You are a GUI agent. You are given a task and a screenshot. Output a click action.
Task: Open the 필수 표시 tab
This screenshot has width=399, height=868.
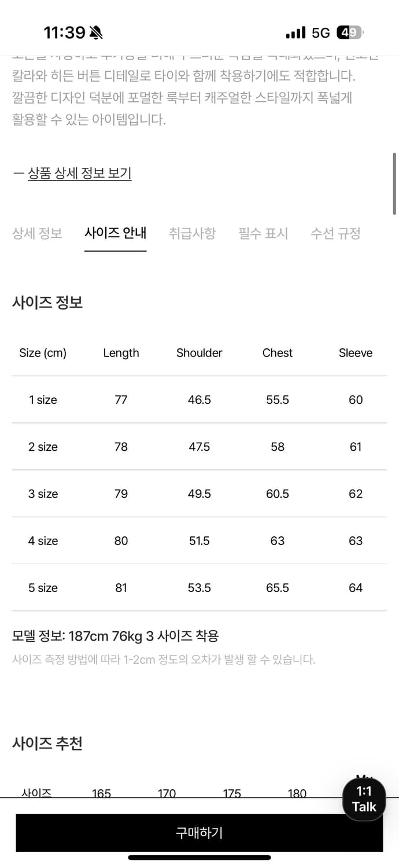[x=263, y=233]
